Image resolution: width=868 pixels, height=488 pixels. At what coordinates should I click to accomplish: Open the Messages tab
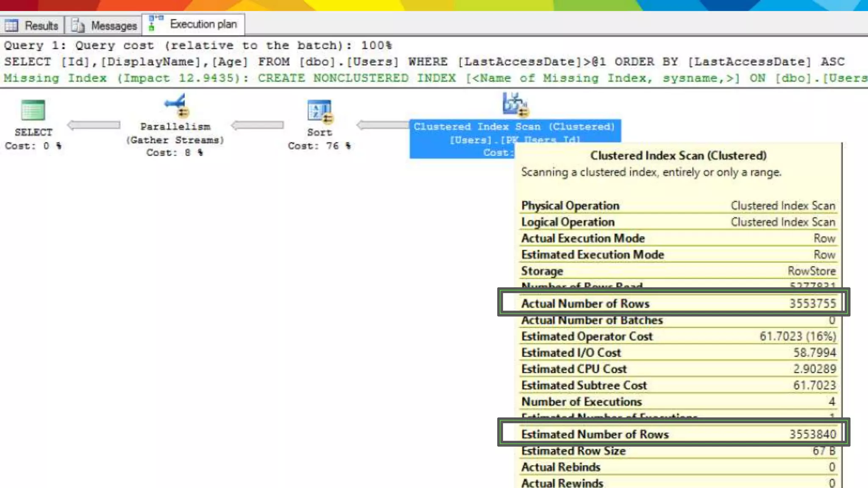coord(114,25)
